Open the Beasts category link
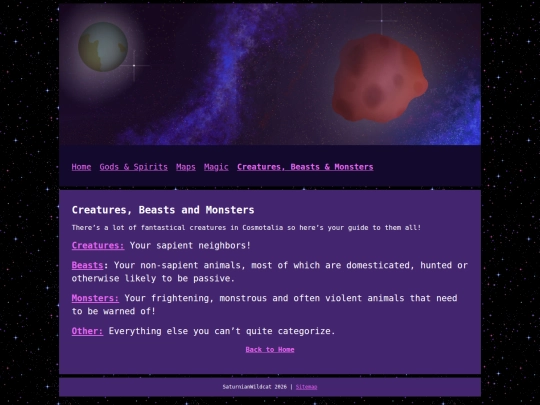Viewport: 540px width, 405px height. click(x=87, y=265)
